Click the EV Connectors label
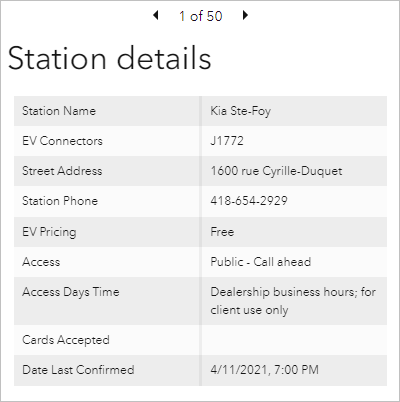 (62, 141)
